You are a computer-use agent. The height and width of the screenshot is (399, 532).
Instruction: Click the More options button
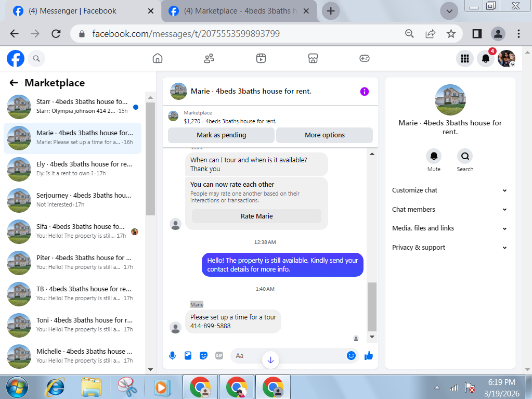click(x=325, y=135)
